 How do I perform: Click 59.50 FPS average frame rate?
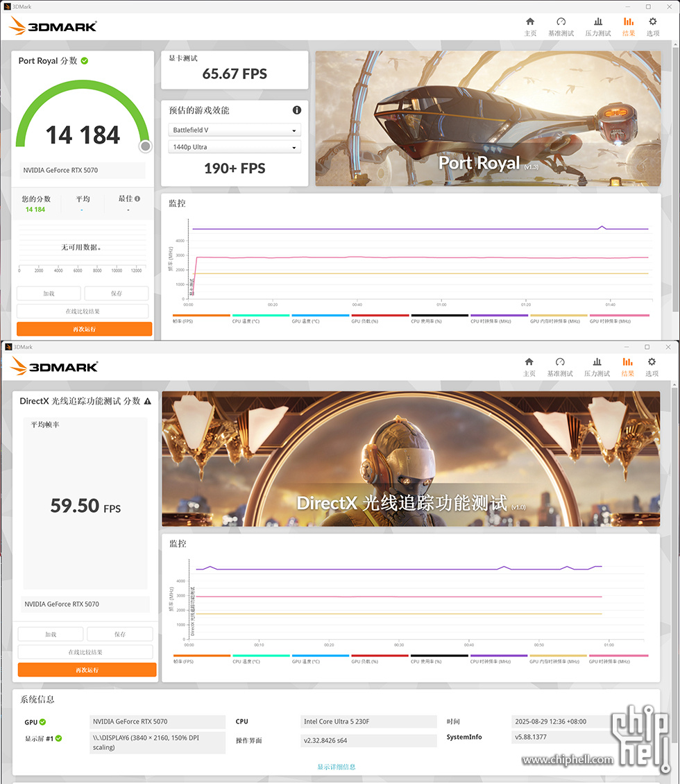85,506
